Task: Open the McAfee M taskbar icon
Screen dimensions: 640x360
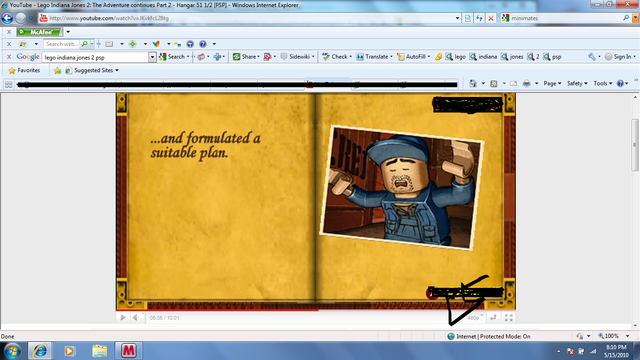Action: click(129, 351)
